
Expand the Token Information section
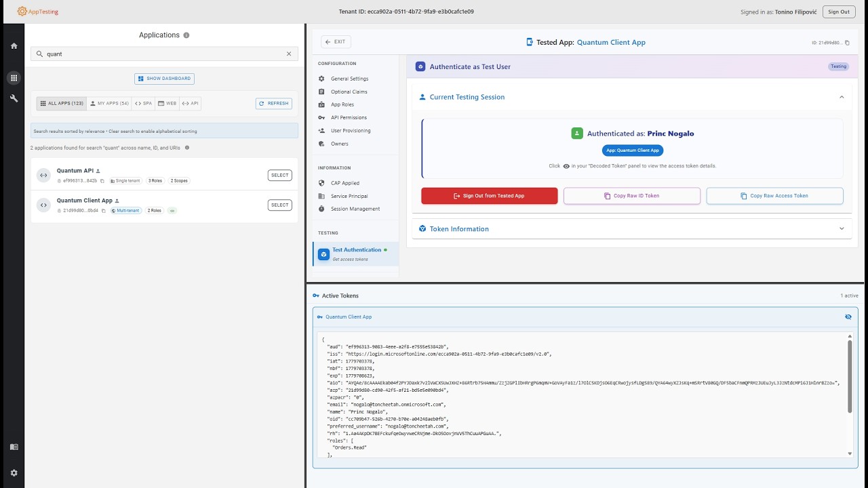[x=842, y=228]
